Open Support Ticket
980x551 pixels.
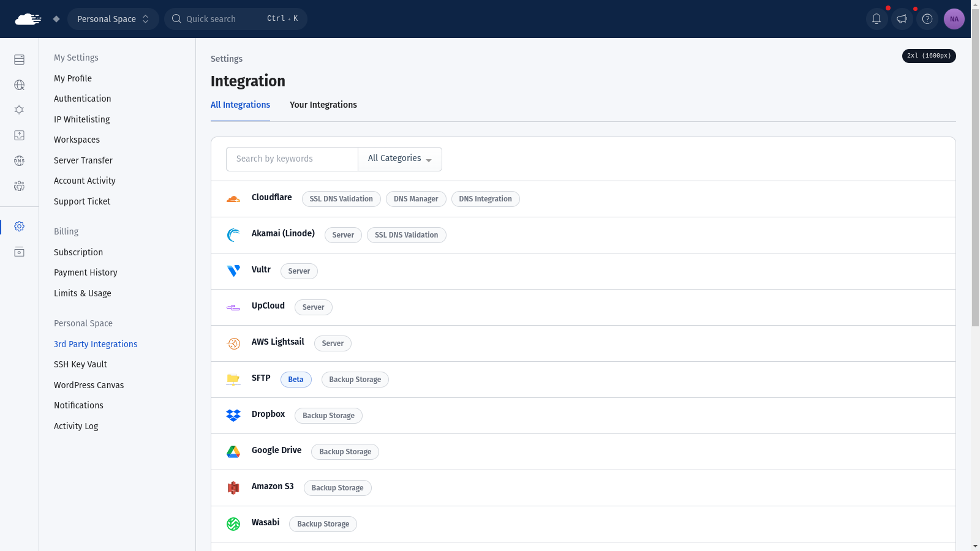82,201
